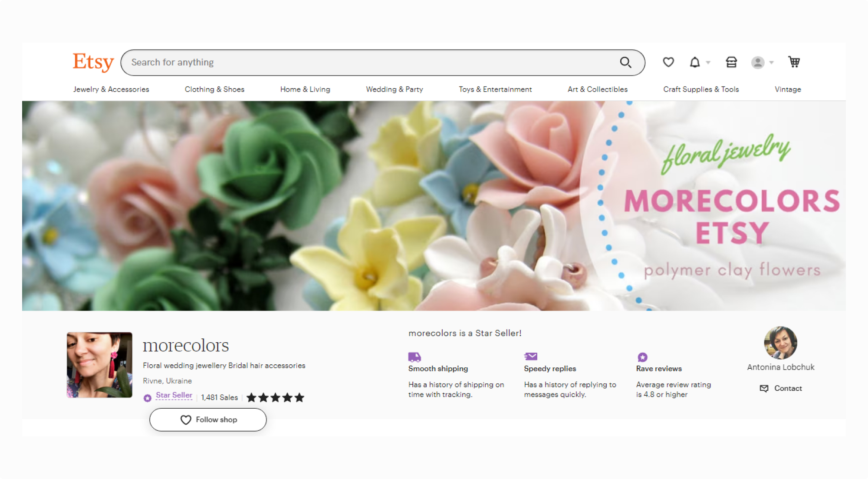Open Craft Supplies & Tools category
This screenshot has width=868, height=479.
701,89
